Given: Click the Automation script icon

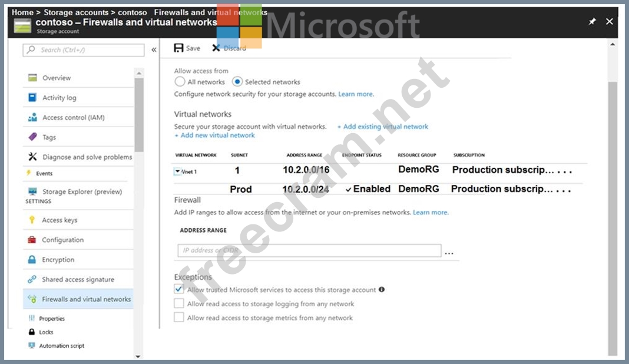Looking at the screenshot, I should (x=32, y=345).
